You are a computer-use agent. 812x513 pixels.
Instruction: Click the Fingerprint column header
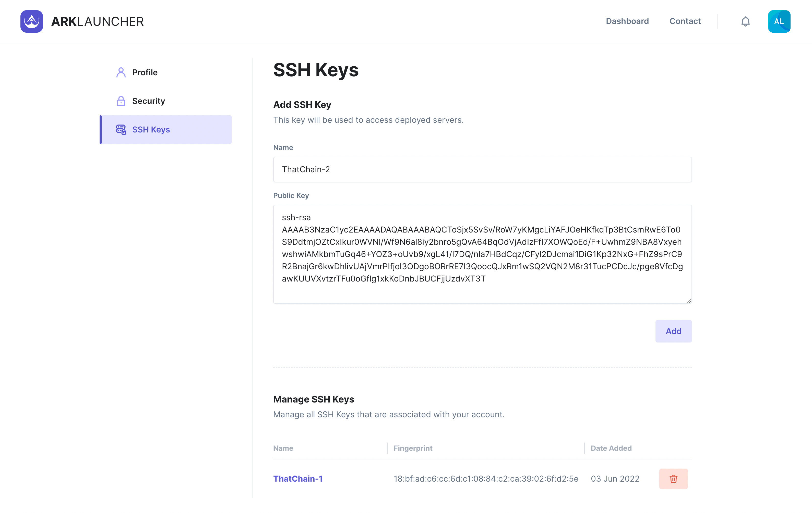tap(413, 448)
